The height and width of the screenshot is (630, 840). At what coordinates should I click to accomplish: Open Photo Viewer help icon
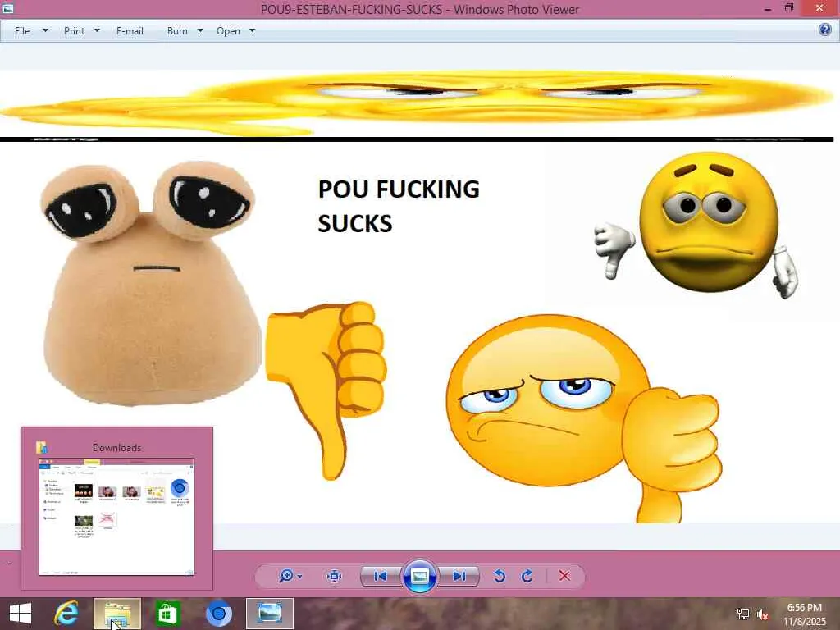point(825,30)
